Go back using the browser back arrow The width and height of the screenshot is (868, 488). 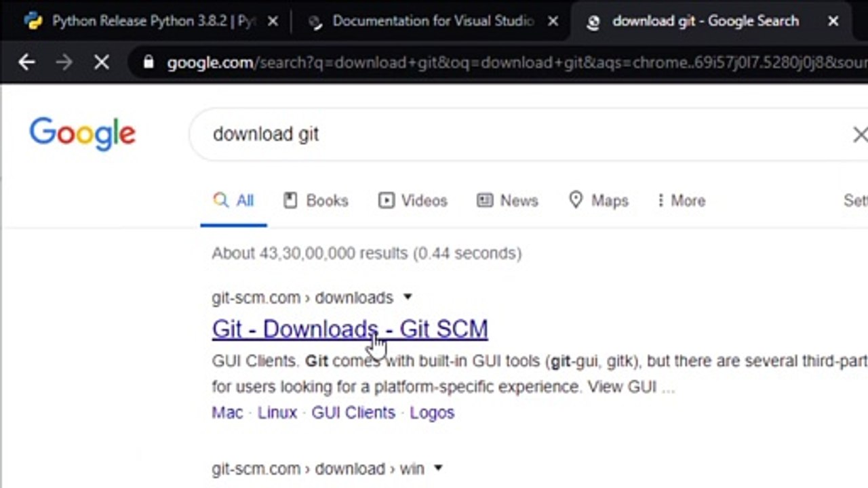coord(26,62)
